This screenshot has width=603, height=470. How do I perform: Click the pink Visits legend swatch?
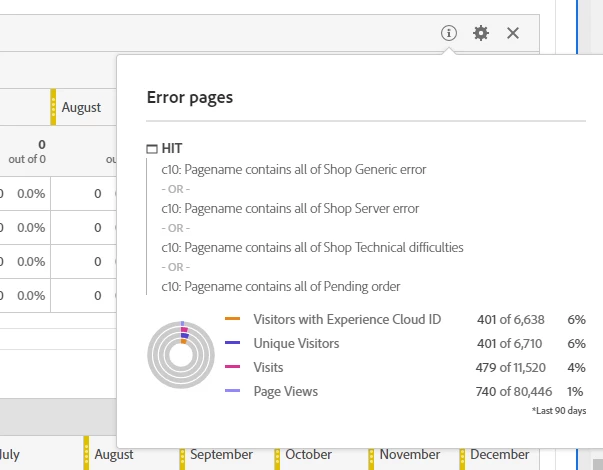232,367
